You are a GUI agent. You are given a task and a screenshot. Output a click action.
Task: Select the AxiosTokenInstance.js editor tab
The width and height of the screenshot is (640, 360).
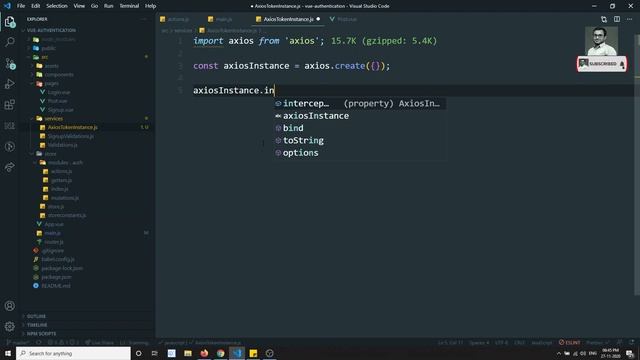[x=288, y=19]
